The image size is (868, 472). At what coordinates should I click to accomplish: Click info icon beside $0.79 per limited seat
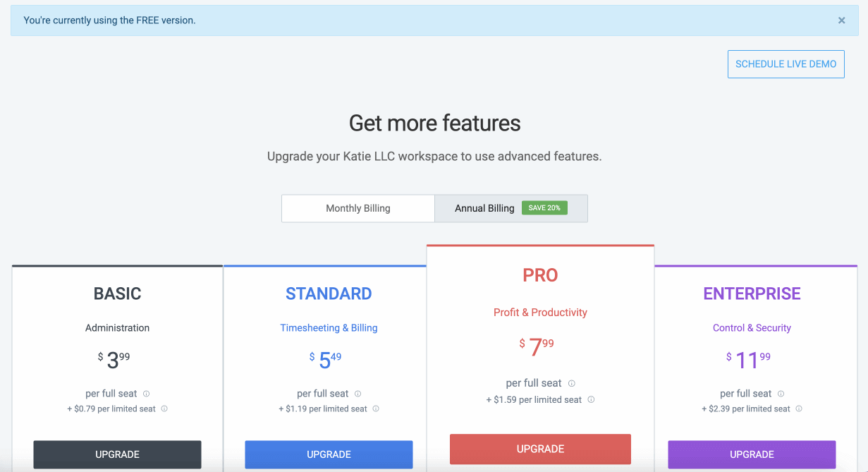[x=164, y=409]
